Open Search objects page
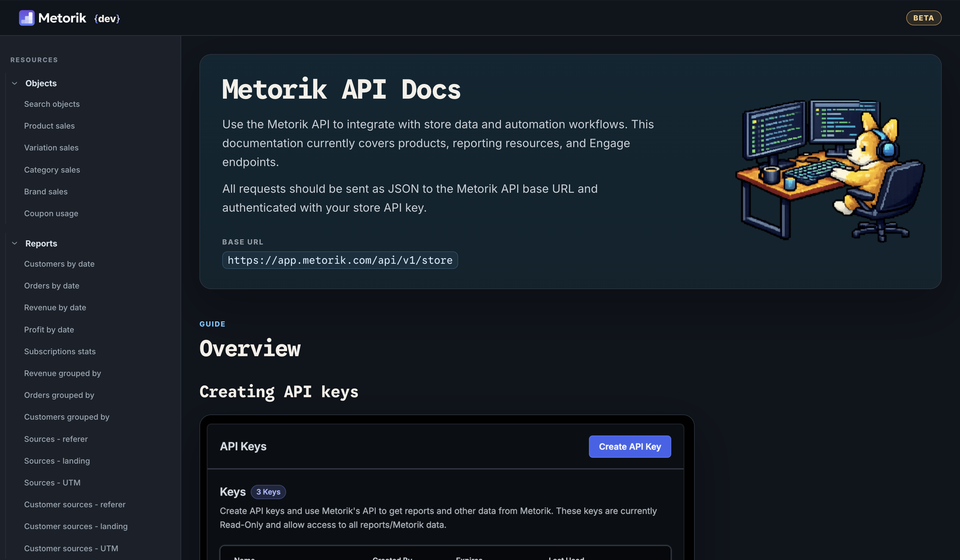The width and height of the screenshot is (960, 560). [52, 104]
